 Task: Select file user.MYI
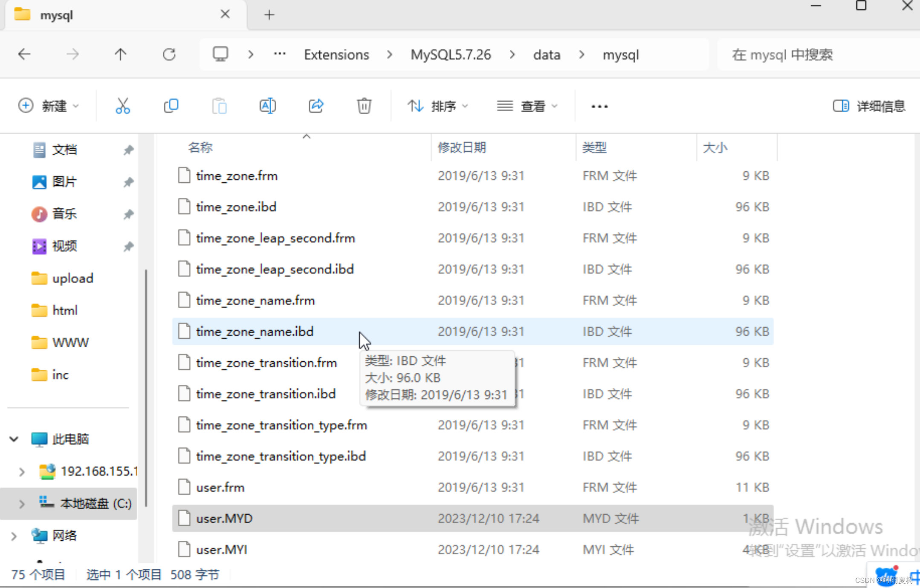point(473,550)
